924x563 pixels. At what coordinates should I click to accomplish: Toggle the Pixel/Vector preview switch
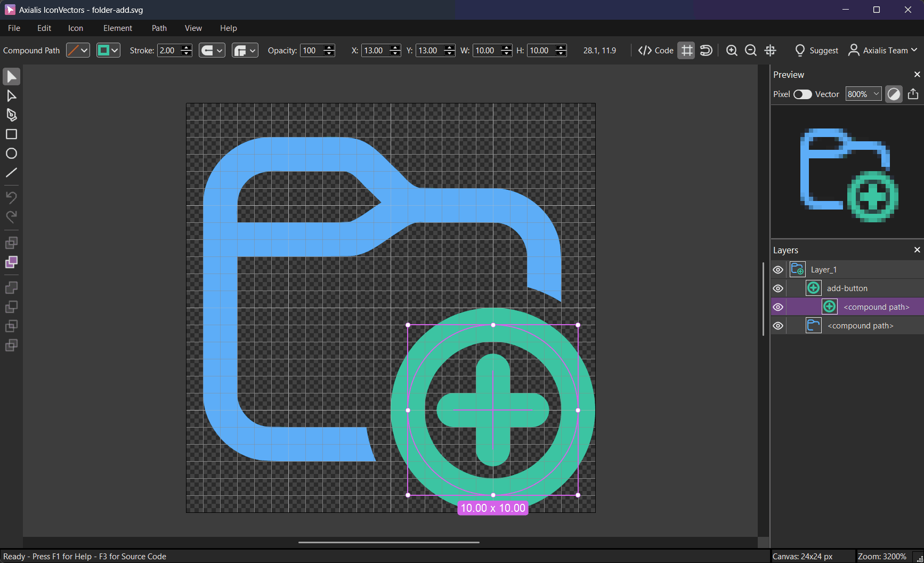[x=802, y=94]
